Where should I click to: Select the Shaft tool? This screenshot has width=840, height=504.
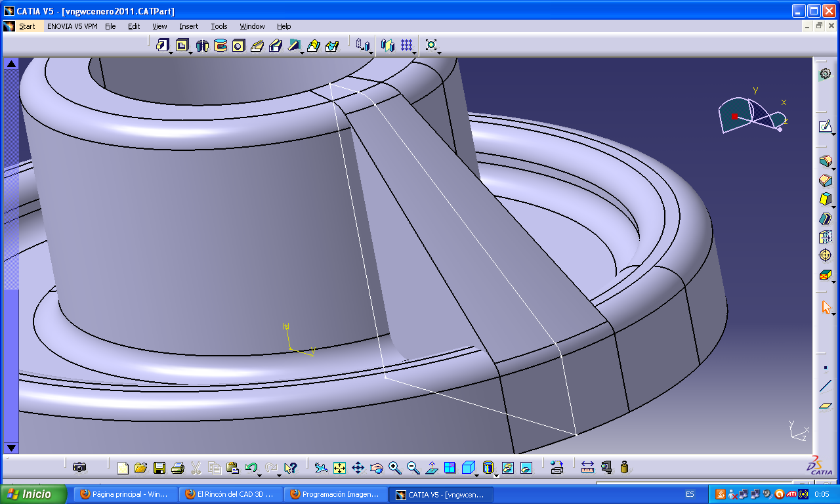coord(202,45)
